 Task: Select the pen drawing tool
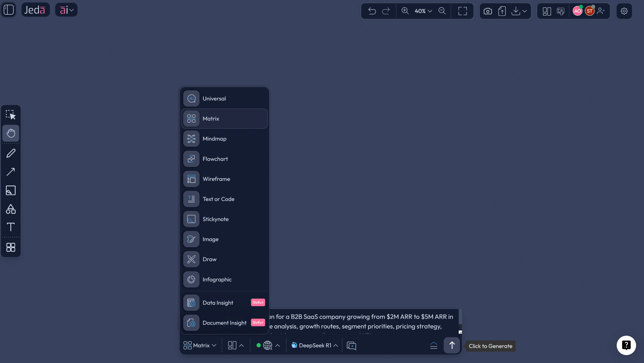(x=11, y=153)
